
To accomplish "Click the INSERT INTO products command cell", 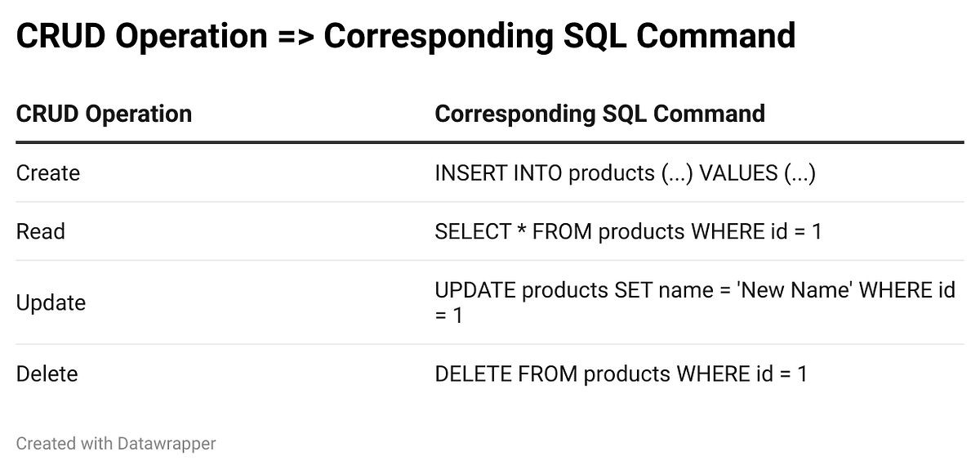I will coord(625,173).
